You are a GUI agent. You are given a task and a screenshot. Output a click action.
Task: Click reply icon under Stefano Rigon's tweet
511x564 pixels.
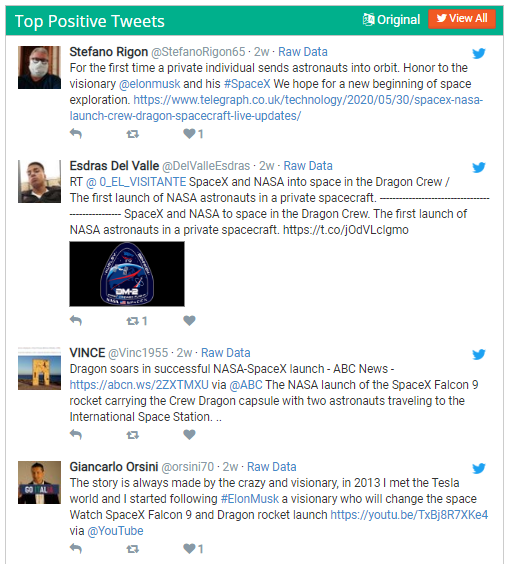[x=76, y=134]
